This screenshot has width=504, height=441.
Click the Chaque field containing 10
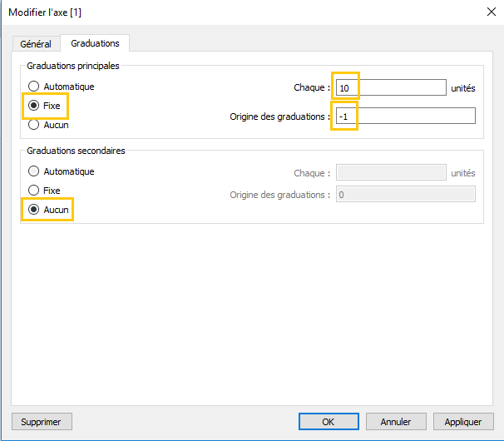click(x=391, y=87)
